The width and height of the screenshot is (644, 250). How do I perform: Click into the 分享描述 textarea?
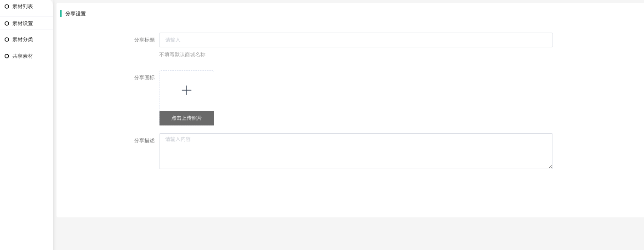point(356,151)
